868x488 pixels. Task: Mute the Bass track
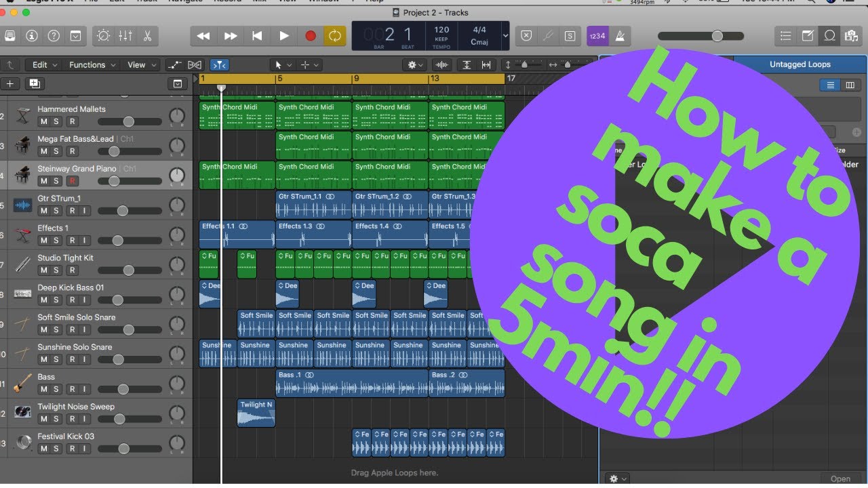click(x=44, y=390)
